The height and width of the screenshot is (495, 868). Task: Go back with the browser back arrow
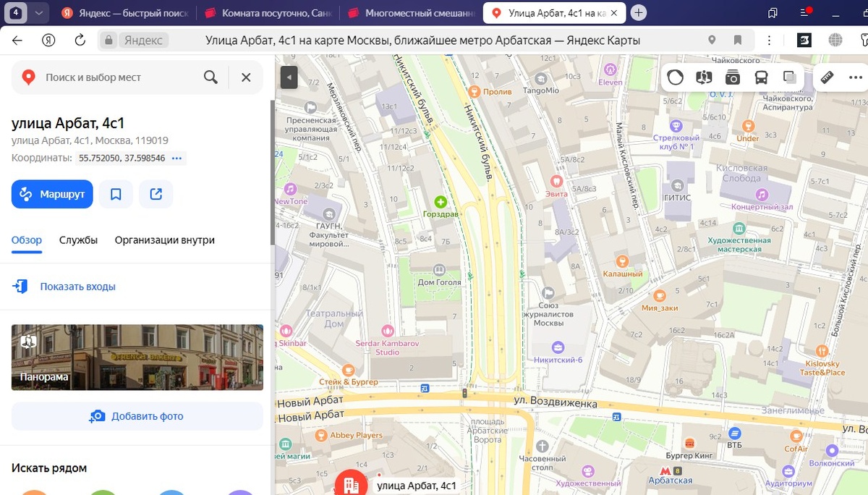[17, 41]
